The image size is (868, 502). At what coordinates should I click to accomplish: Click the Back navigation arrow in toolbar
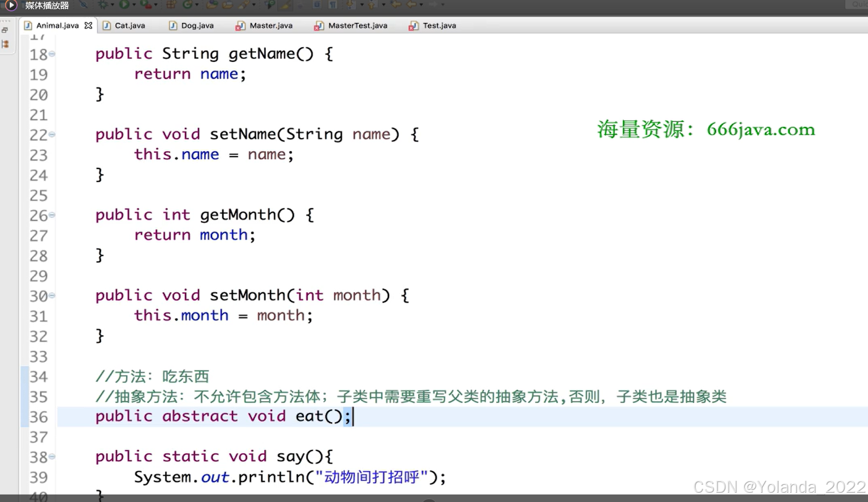click(x=411, y=5)
